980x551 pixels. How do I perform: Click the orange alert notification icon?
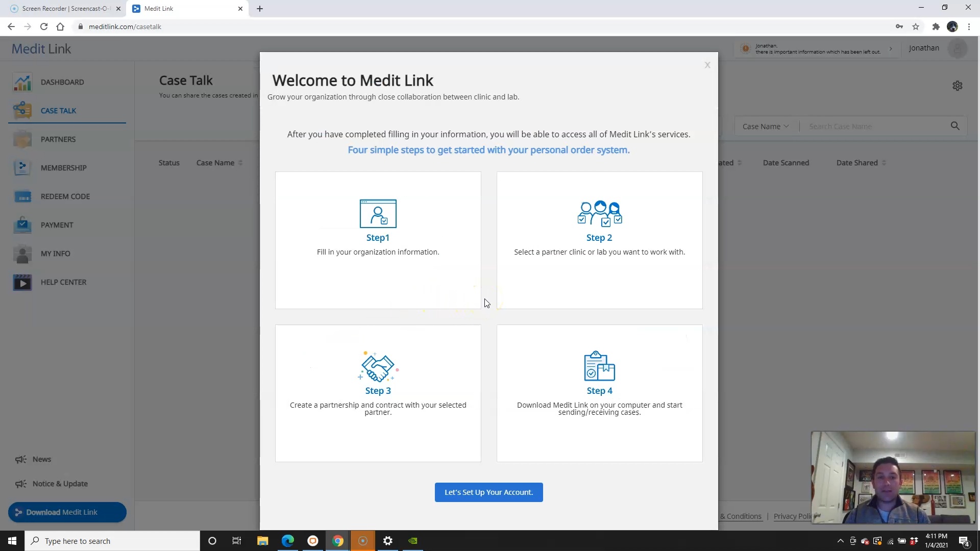click(746, 48)
